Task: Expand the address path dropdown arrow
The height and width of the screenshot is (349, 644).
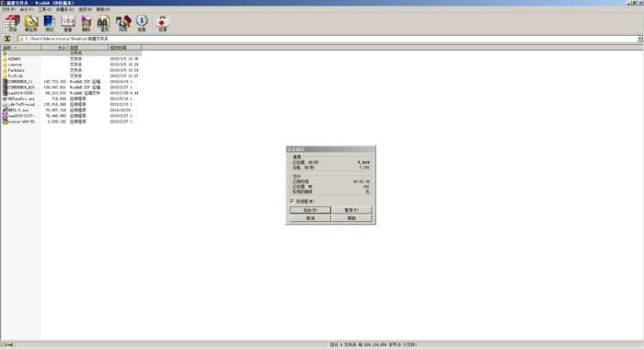Action: pyautogui.click(x=640, y=39)
